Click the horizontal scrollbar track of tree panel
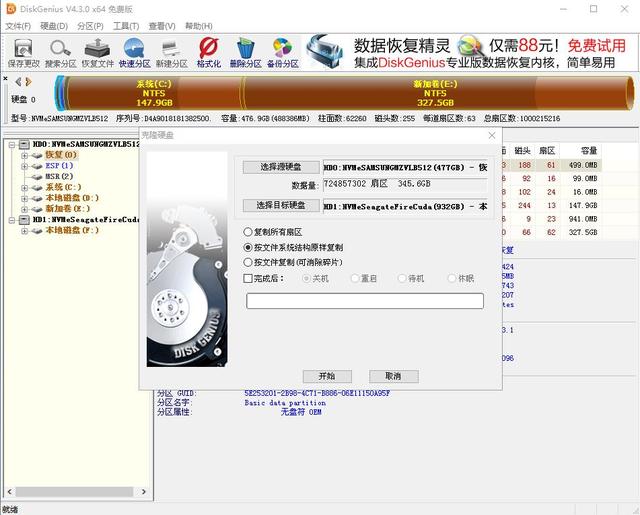The width and height of the screenshot is (640, 515). coord(76,492)
